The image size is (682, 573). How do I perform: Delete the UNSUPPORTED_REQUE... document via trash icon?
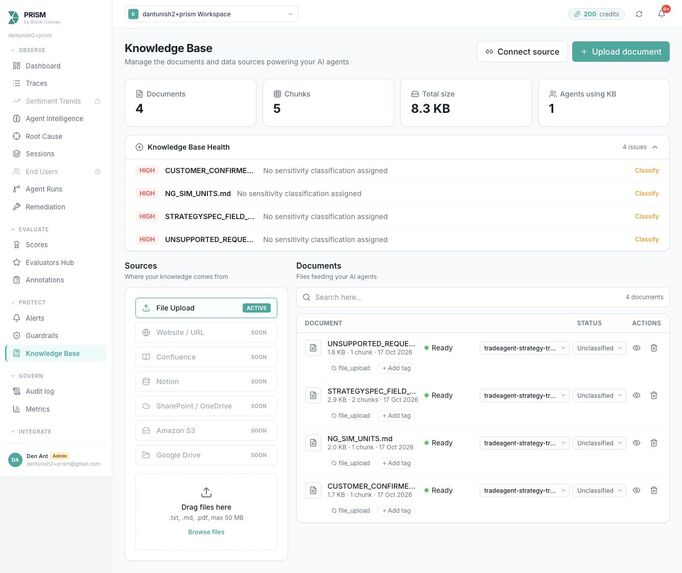coord(653,348)
